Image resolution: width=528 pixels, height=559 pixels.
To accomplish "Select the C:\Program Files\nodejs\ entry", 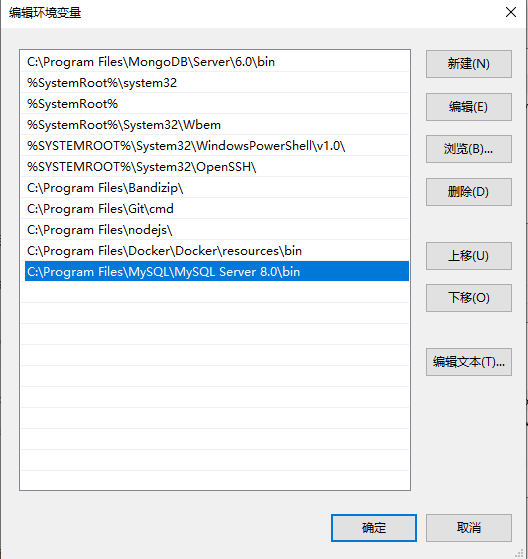I will coord(215,230).
